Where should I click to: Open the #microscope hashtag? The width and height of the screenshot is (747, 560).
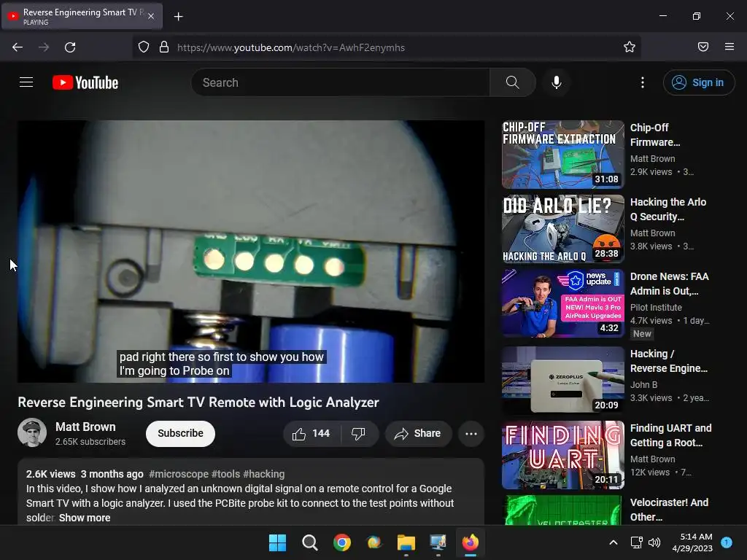click(178, 474)
